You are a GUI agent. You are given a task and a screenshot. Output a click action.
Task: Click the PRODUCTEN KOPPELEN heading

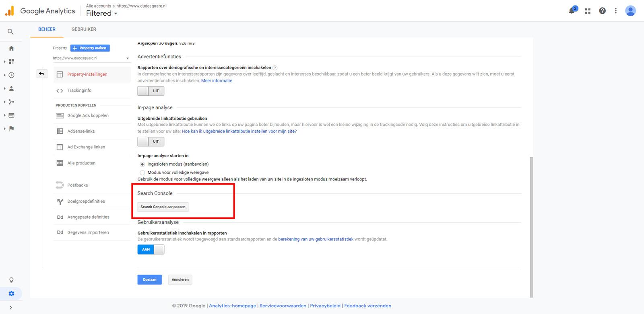(x=76, y=105)
